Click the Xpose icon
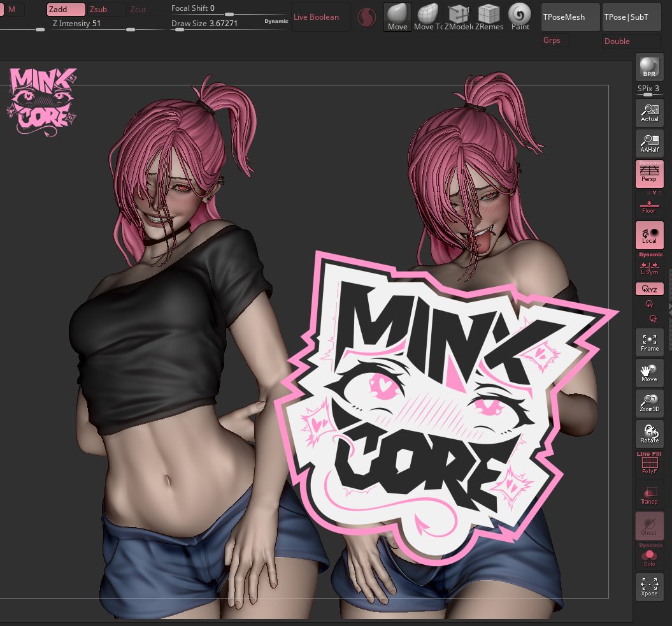Screen dimensions: 672x626 pyautogui.click(x=649, y=587)
